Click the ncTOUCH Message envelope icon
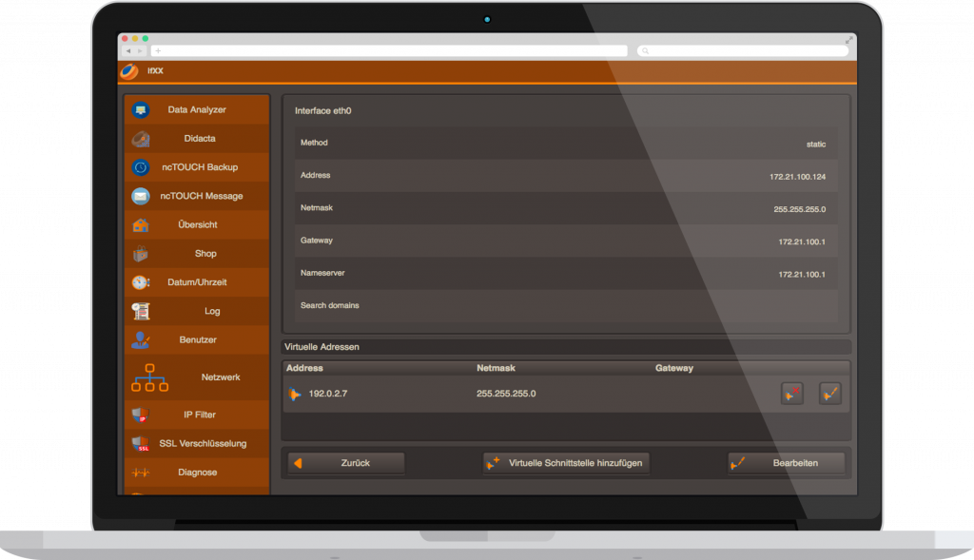This screenshot has height=560, width=974. point(141,196)
